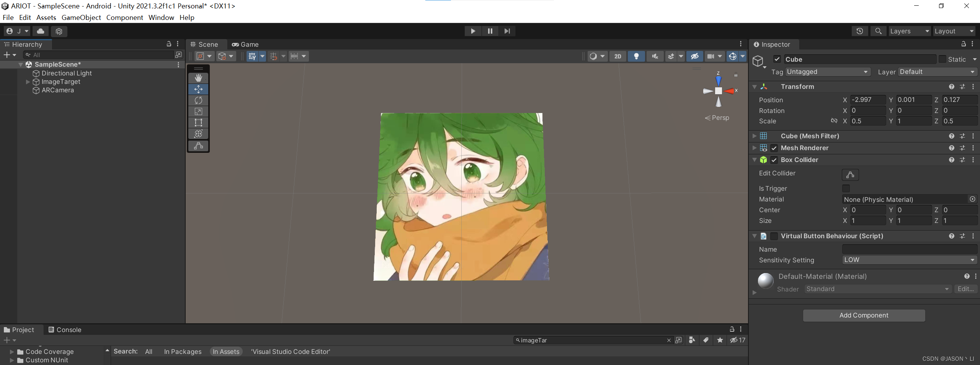Open the Undo History icon
980x365 pixels.
(x=859, y=31)
